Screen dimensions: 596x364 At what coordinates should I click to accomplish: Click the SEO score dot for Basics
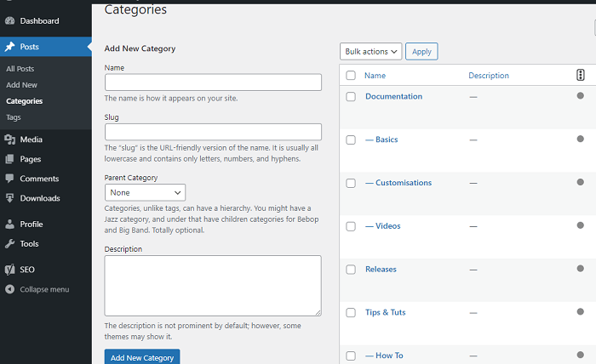[x=581, y=139]
